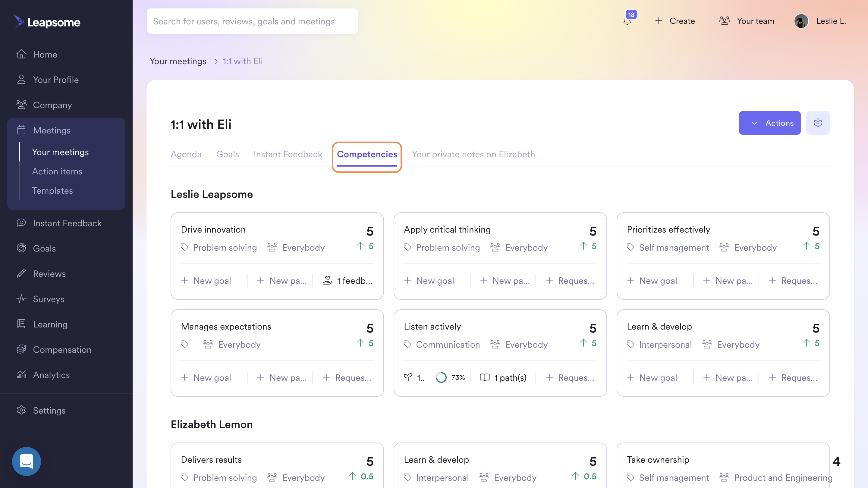Open the chat support widget
868x488 pixels.
click(27, 461)
